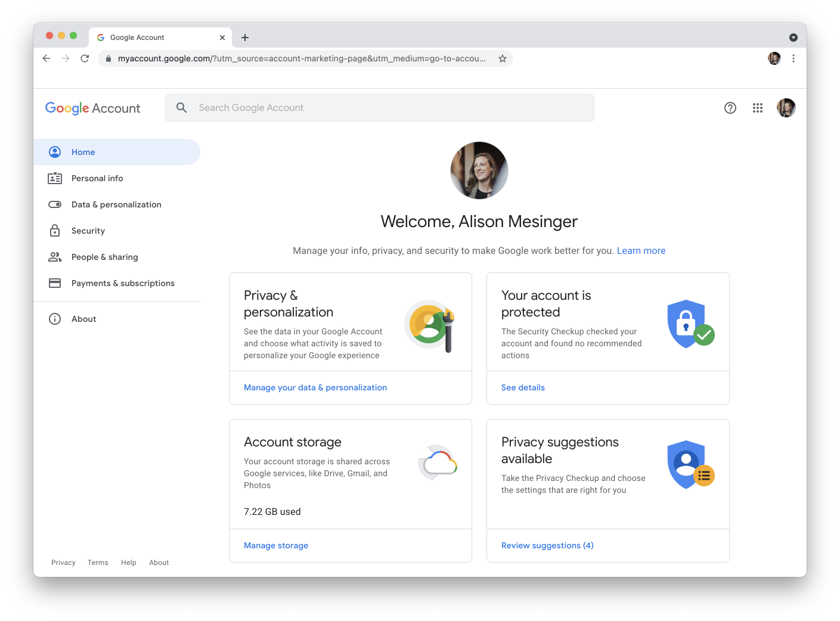Click the Privacy & personalization card illustration
This screenshot has width=840, height=621.
430,325
